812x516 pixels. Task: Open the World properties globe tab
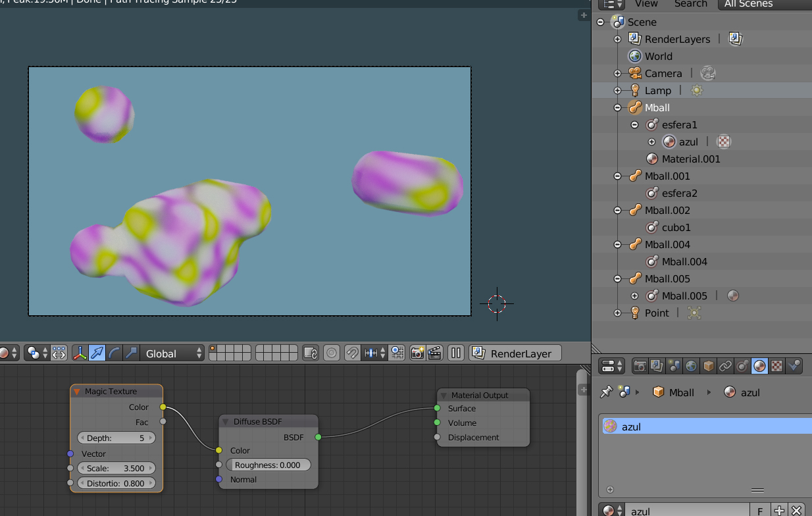pyautogui.click(x=691, y=366)
